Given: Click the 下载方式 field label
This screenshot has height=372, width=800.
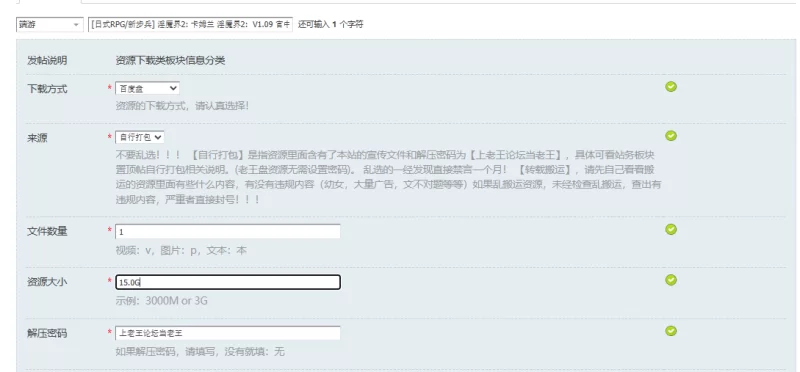Looking at the screenshot, I should pyautogui.click(x=47, y=89).
